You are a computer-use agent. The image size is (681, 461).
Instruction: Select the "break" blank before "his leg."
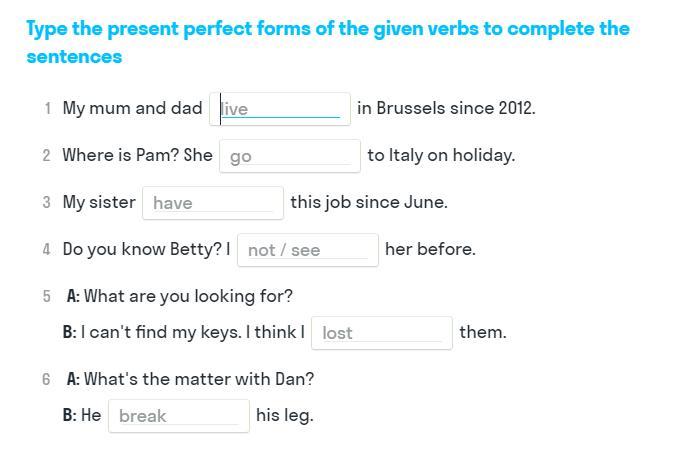coord(179,416)
